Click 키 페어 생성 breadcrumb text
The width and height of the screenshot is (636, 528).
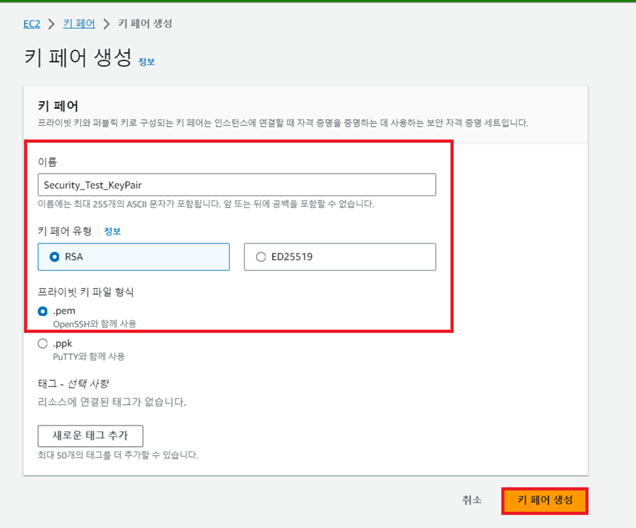(145, 24)
